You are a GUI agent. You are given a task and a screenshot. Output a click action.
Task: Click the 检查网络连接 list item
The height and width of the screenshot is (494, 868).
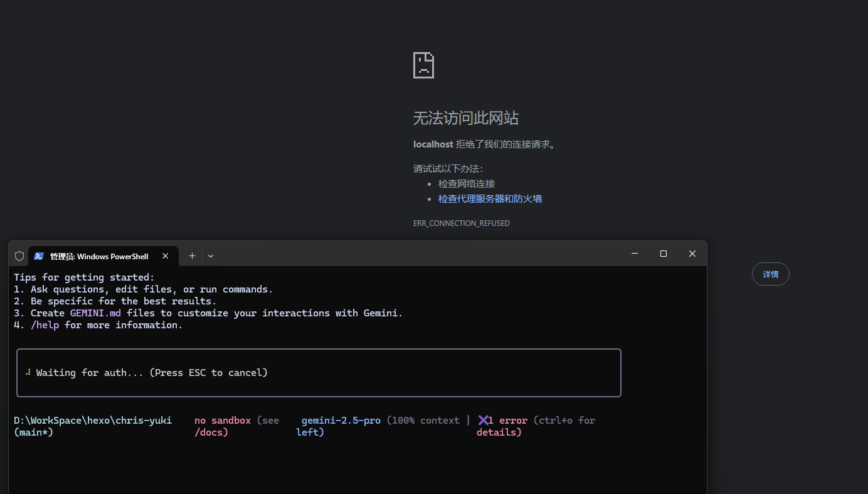click(x=466, y=183)
